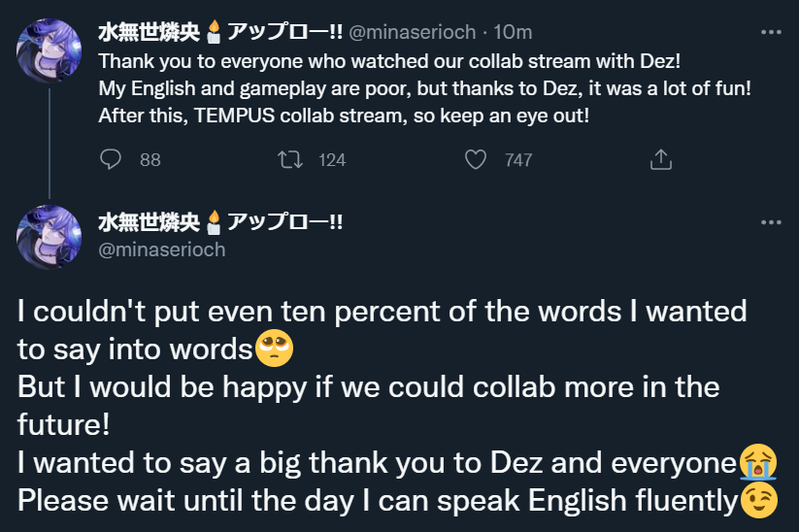Click the retweet arrows icon
Viewport: 799px width, 532px height.
coord(289,159)
